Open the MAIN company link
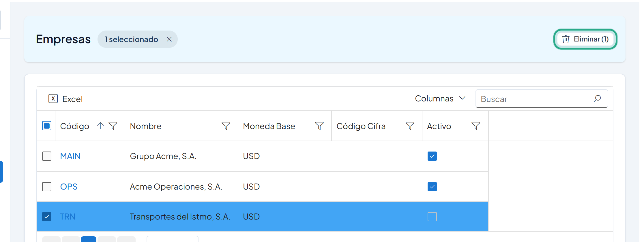Image resolution: width=644 pixels, height=242 pixels. pos(70,156)
